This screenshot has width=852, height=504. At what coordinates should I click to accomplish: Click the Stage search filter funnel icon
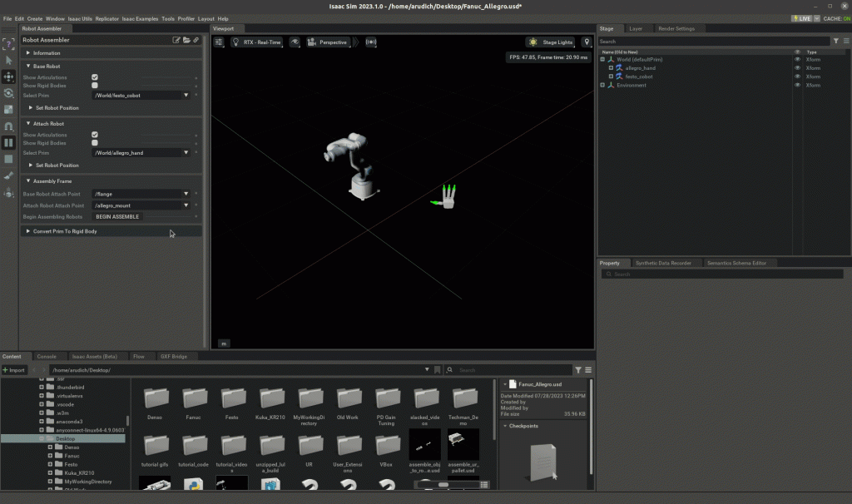(x=835, y=41)
